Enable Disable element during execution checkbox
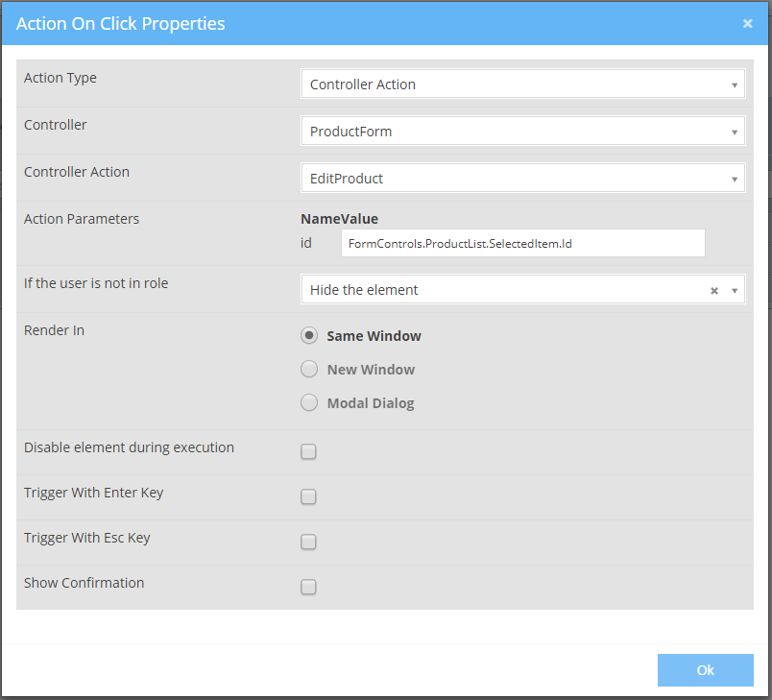 pos(308,452)
